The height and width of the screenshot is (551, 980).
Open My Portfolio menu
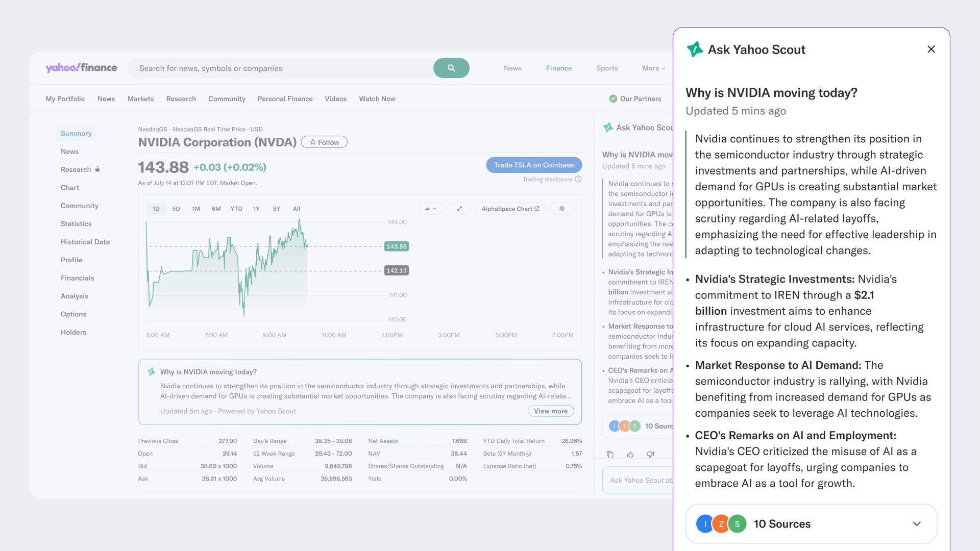(65, 98)
